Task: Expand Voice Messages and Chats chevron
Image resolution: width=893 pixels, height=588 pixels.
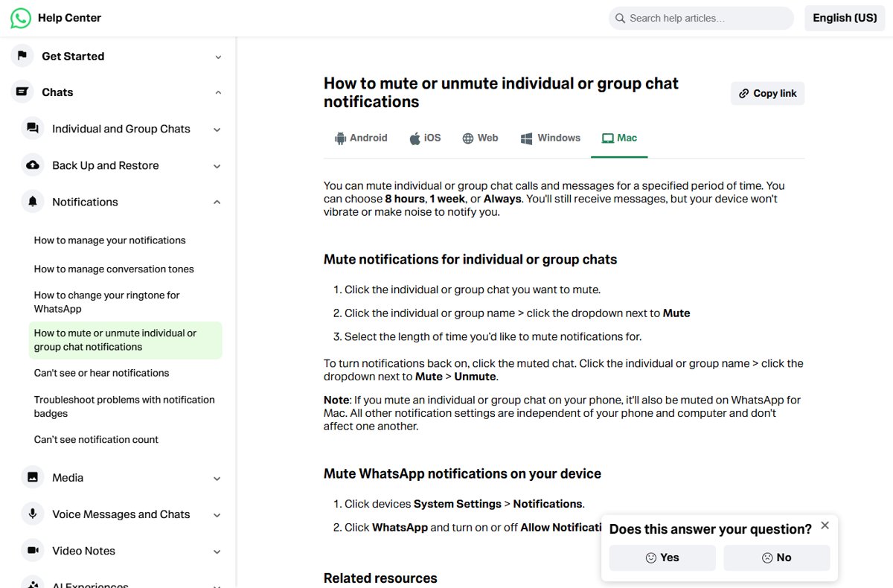Action: point(217,515)
